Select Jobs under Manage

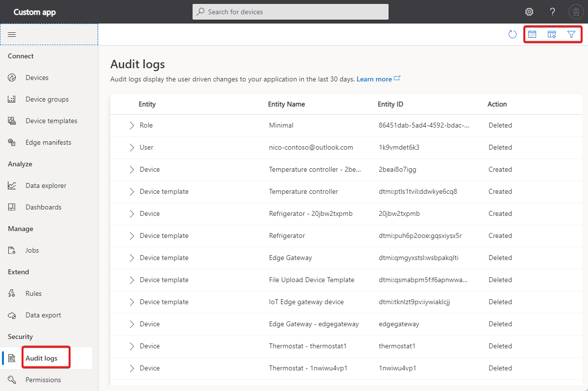point(33,250)
